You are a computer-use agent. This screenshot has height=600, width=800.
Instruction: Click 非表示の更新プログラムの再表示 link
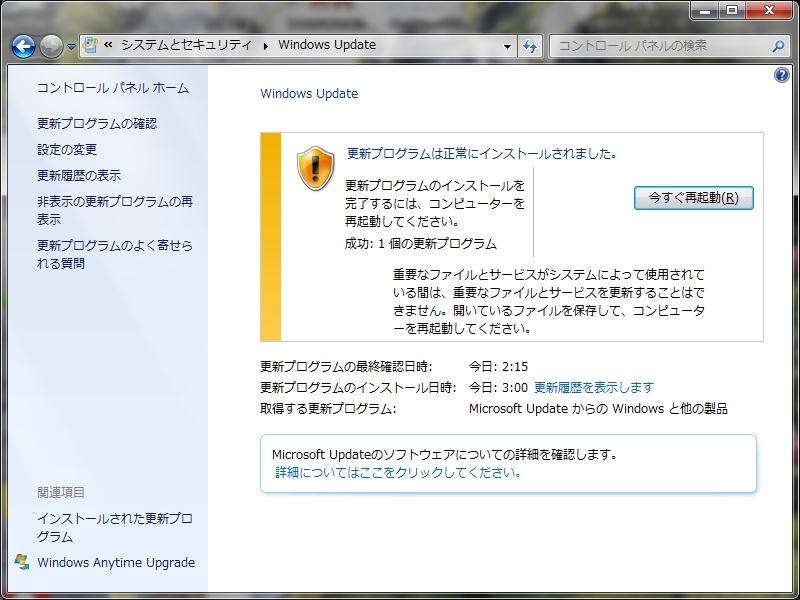[115, 210]
